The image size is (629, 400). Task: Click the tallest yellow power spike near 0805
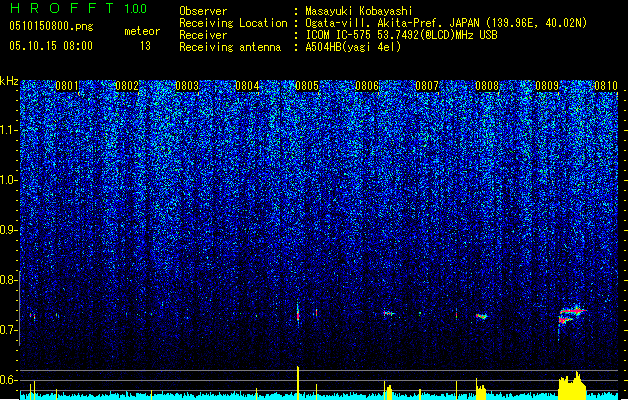coord(298,382)
